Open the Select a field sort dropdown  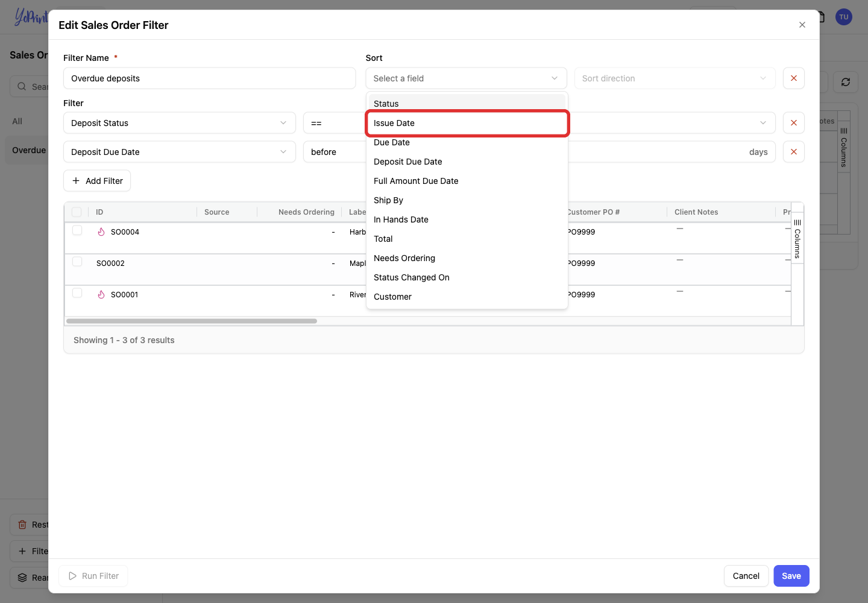466,78
